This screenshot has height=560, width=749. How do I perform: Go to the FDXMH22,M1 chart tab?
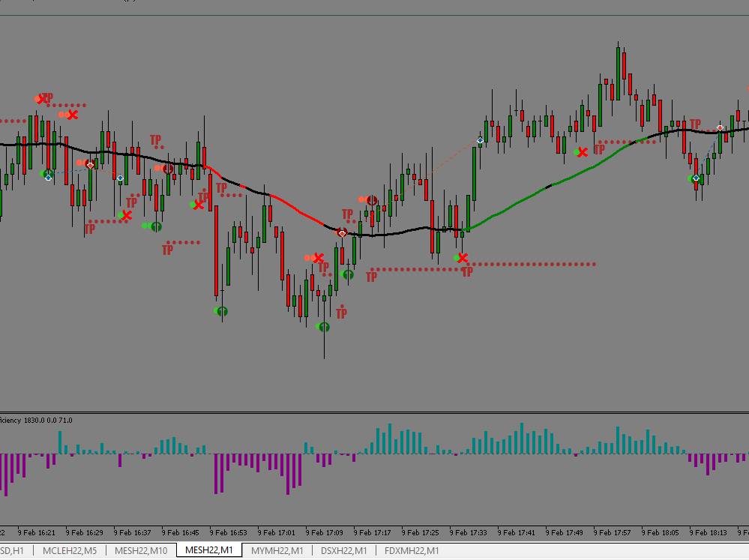(412, 550)
